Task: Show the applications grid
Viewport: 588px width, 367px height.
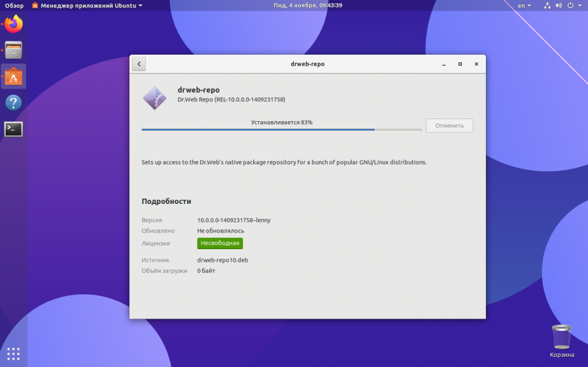Action: coord(13,354)
